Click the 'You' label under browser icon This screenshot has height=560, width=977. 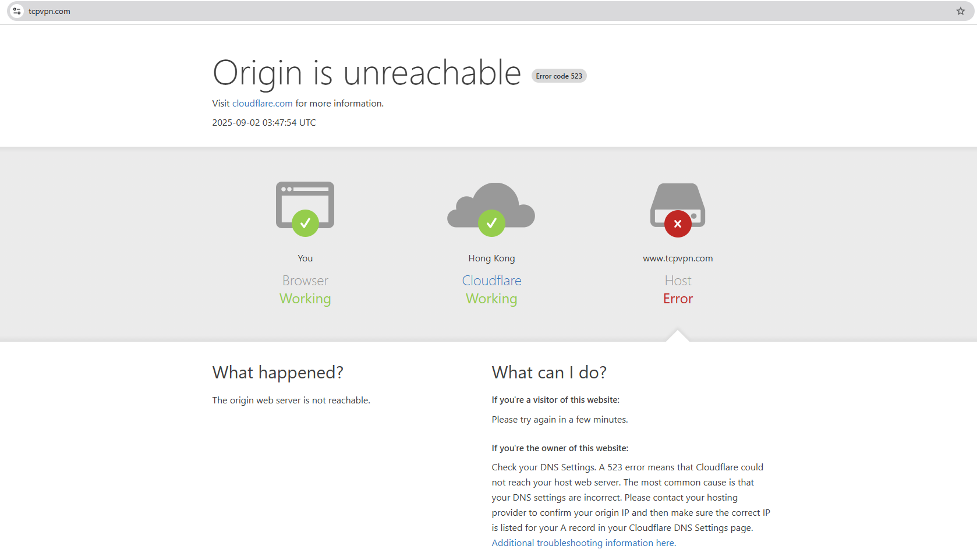(x=305, y=258)
